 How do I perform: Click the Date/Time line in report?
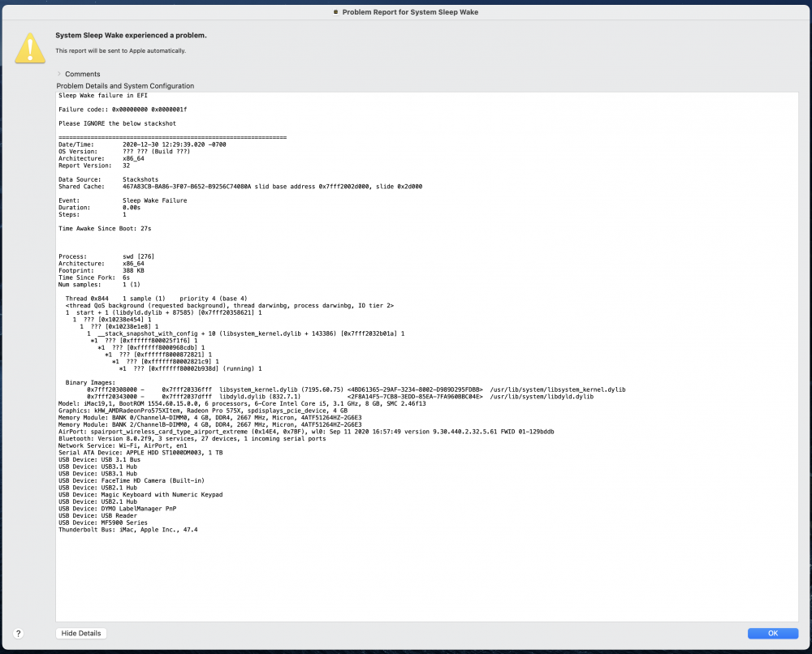(x=142, y=144)
